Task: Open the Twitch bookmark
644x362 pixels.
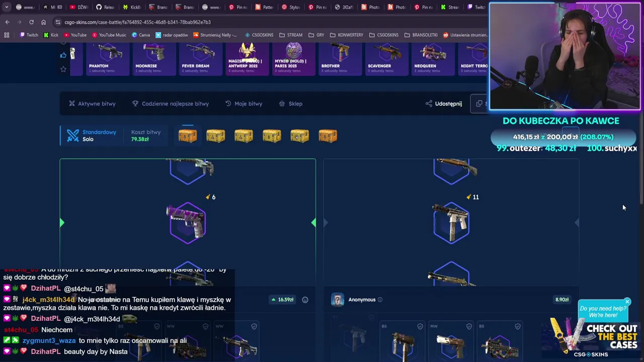Action: coord(29,35)
